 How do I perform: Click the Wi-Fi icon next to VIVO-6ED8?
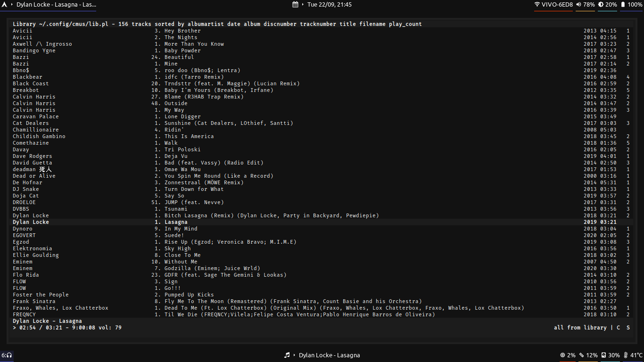(x=537, y=5)
